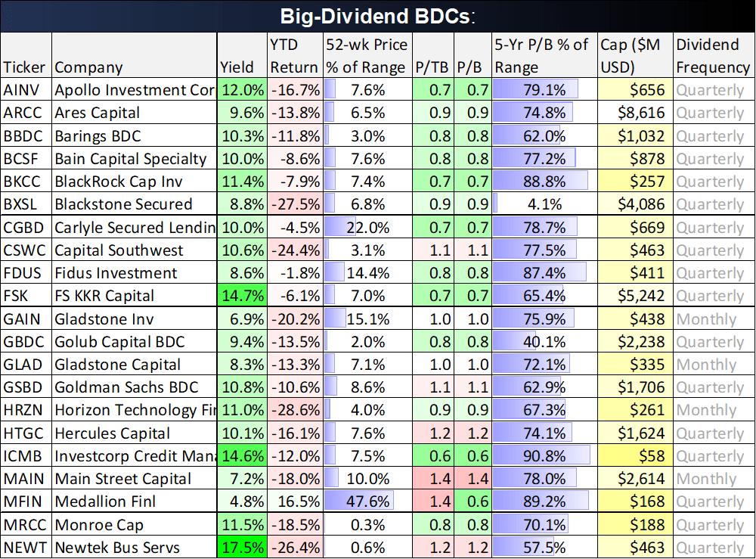
Task: Select the Company column header
Action: pos(134,55)
